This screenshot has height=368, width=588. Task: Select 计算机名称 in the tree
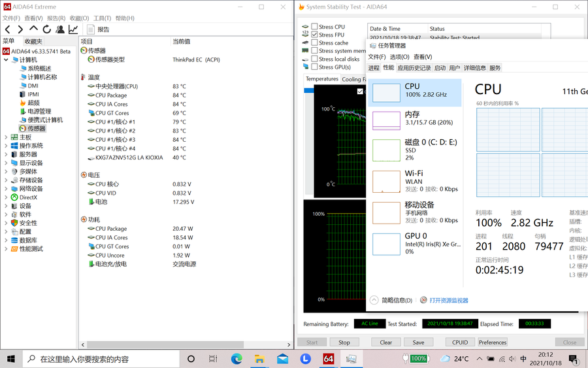point(42,77)
